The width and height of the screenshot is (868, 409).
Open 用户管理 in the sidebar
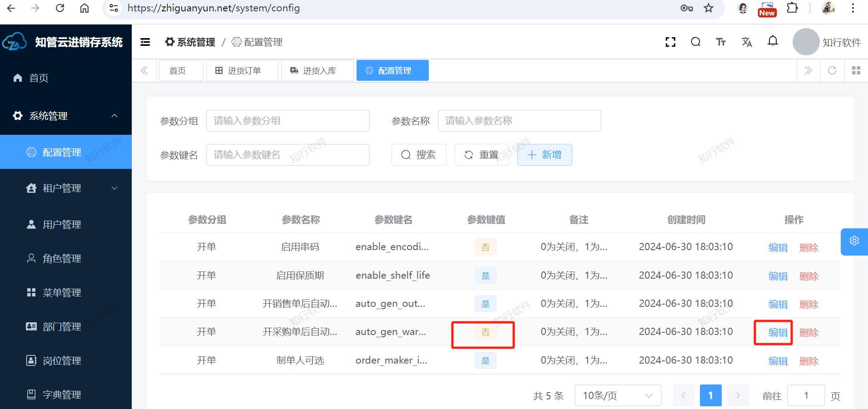pyautogui.click(x=62, y=224)
